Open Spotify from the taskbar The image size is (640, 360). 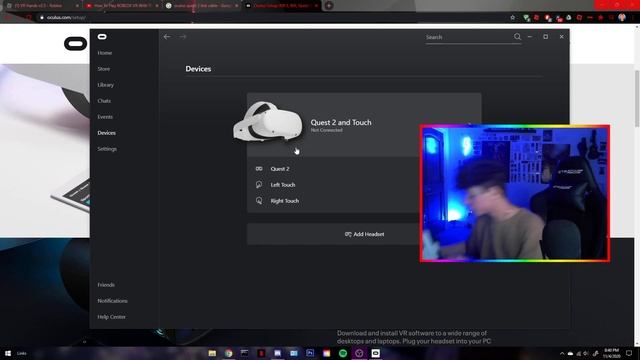tap(343, 353)
